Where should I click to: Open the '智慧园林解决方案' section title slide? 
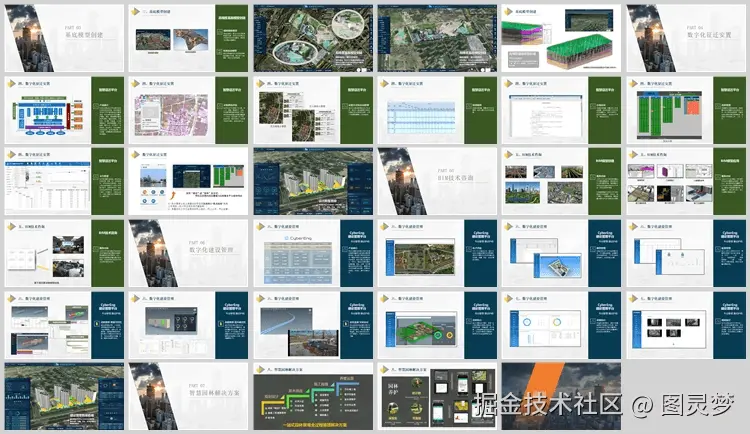[188, 396]
